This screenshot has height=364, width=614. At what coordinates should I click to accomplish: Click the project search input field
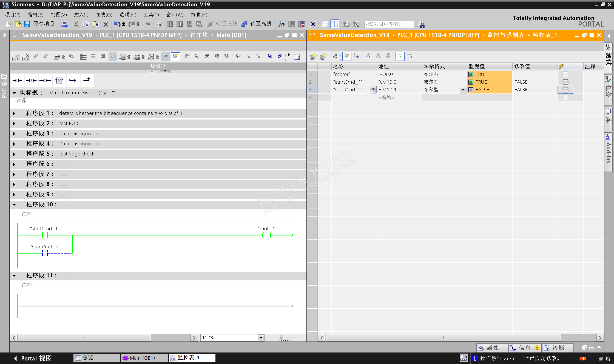pyautogui.click(x=389, y=24)
